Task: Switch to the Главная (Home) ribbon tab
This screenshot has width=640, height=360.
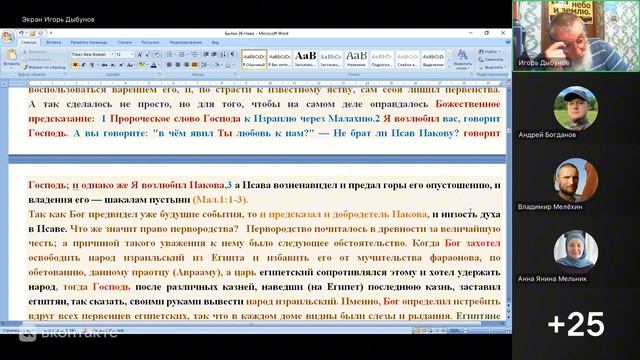Action: coord(29,42)
